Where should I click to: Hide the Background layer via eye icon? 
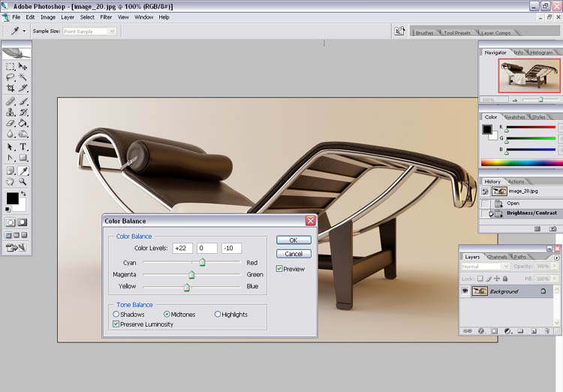[x=465, y=291]
